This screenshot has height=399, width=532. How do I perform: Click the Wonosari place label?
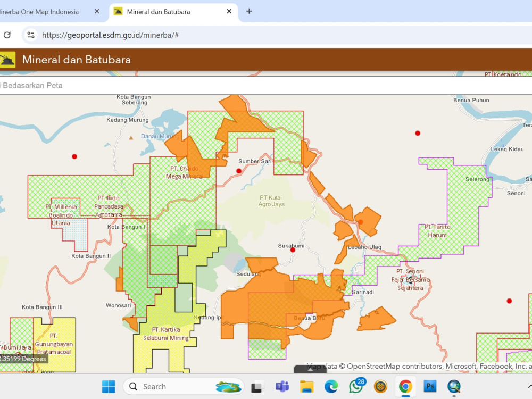click(118, 305)
